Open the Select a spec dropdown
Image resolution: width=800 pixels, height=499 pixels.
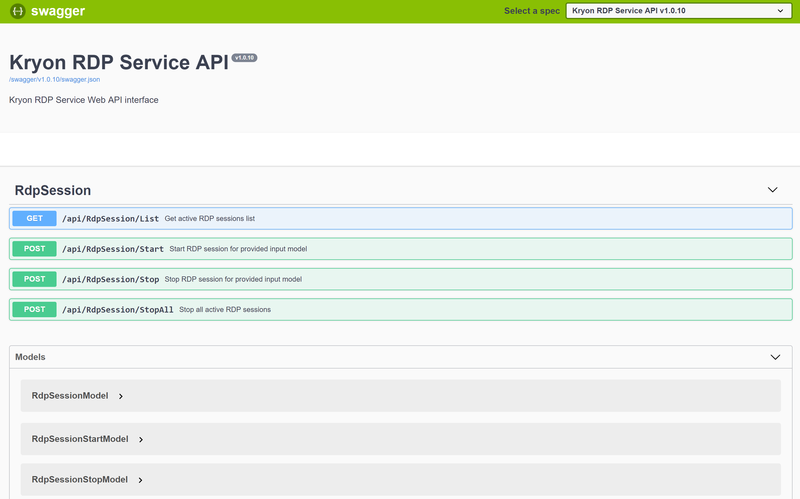click(x=679, y=11)
